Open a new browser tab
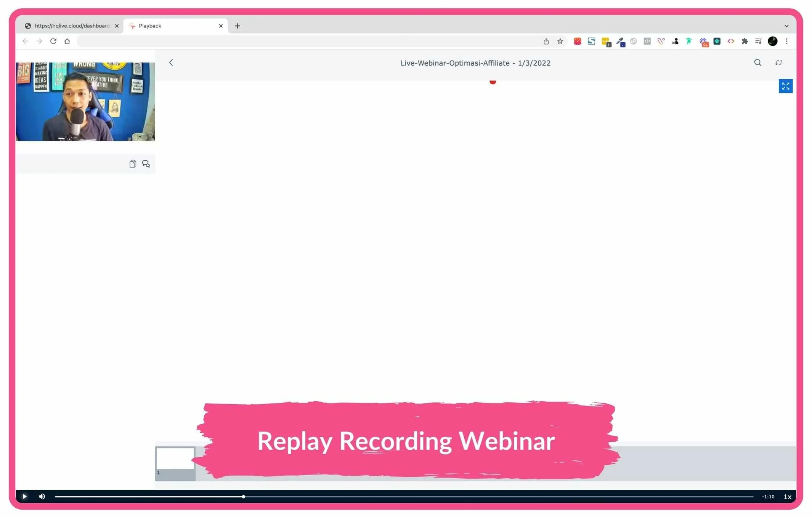The width and height of the screenshot is (812, 518). (237, 26)
